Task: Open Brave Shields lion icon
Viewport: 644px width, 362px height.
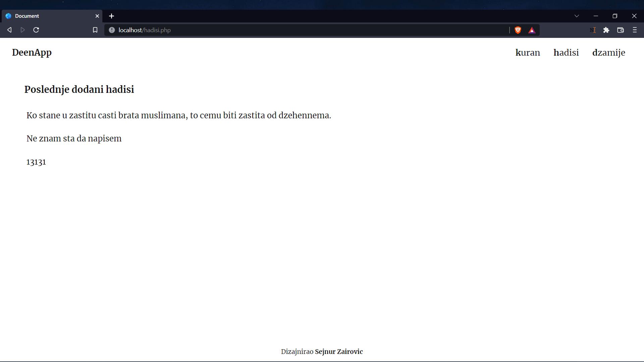Action: tap(518, 30)
